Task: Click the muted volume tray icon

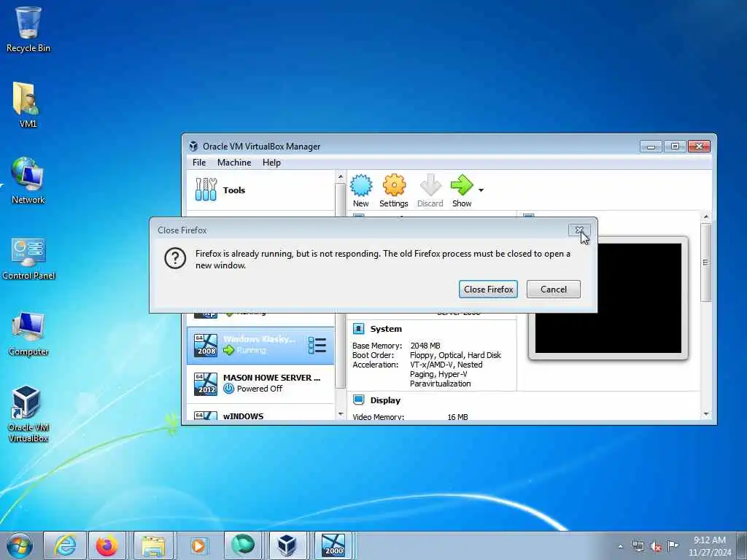Action: [x=656, y=546]
